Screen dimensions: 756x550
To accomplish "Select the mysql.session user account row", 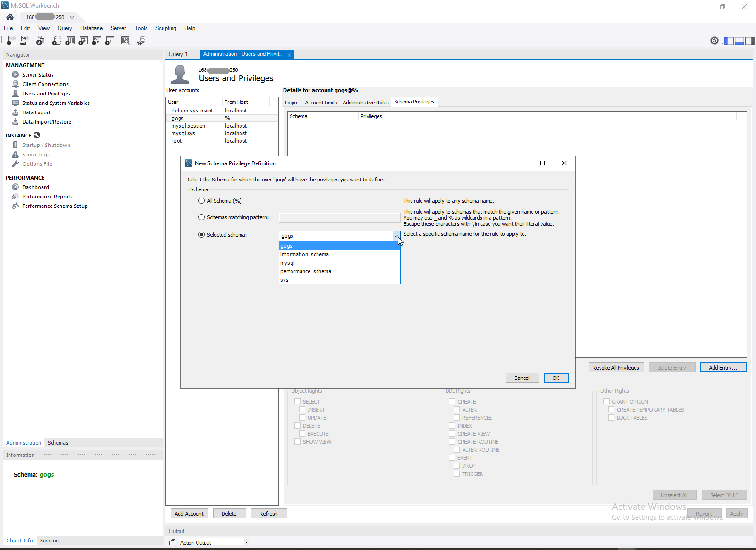I will tap(222, 126).
